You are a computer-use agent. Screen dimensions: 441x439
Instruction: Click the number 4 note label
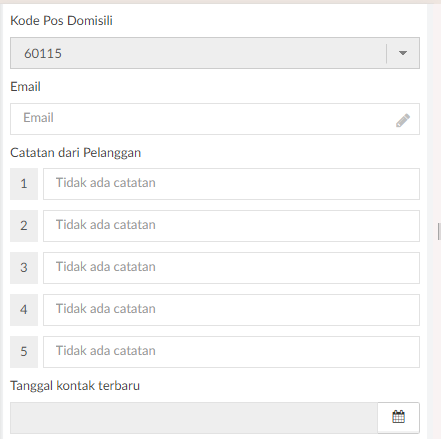pyautogui.click(x=24, y=310)
